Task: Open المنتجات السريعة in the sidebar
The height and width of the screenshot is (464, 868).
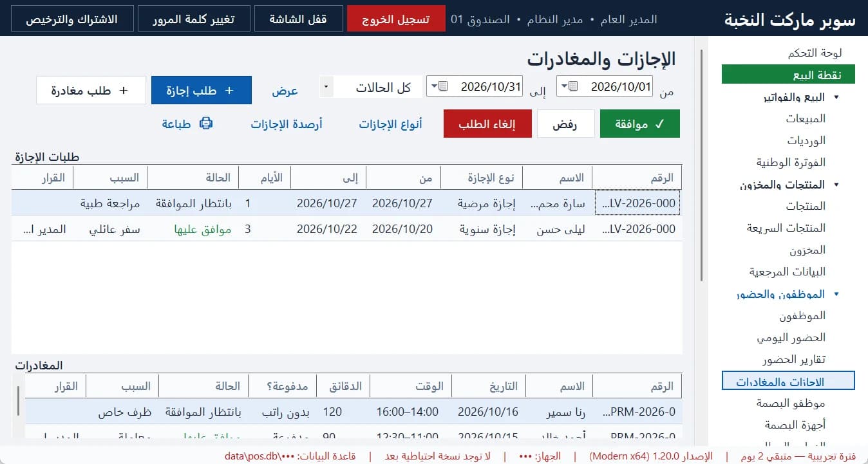Action: click(x=786, y=228)
